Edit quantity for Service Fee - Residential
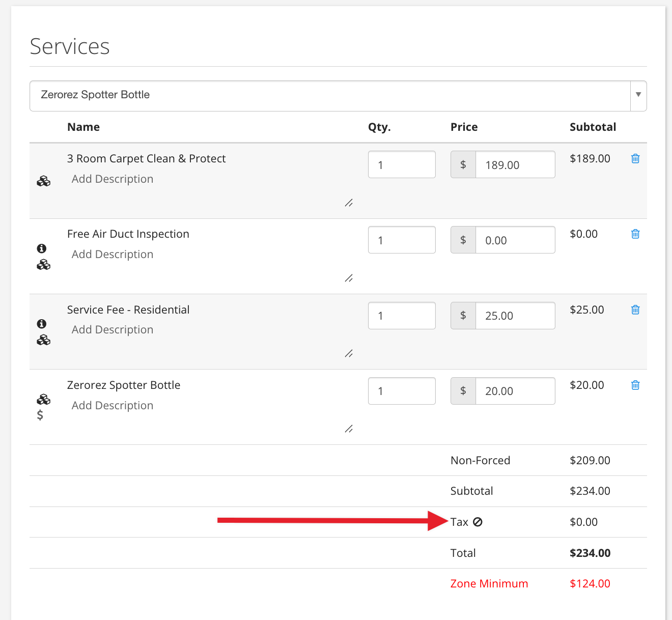Screen dimensions: 672x620 tap(402, 316)
